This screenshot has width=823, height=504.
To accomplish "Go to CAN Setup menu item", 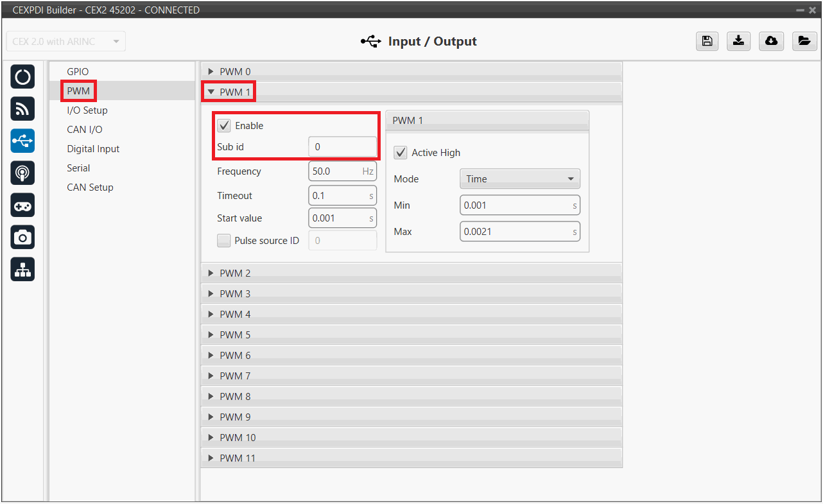I will click(90, 187).
